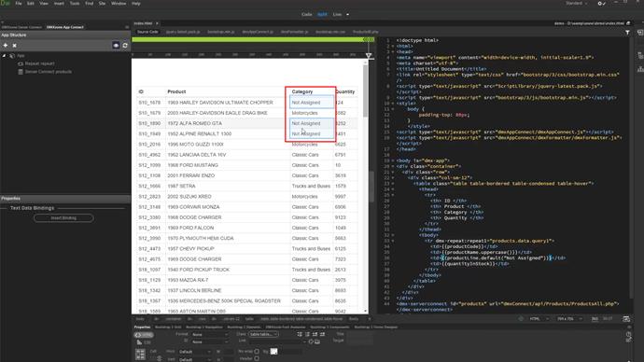
Task: Click Category header in live table
Action: [x=302, y=91]
